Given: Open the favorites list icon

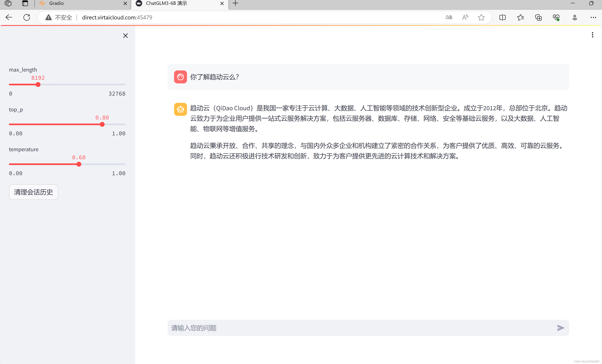Looking at the screenshot, I should 520,17.
